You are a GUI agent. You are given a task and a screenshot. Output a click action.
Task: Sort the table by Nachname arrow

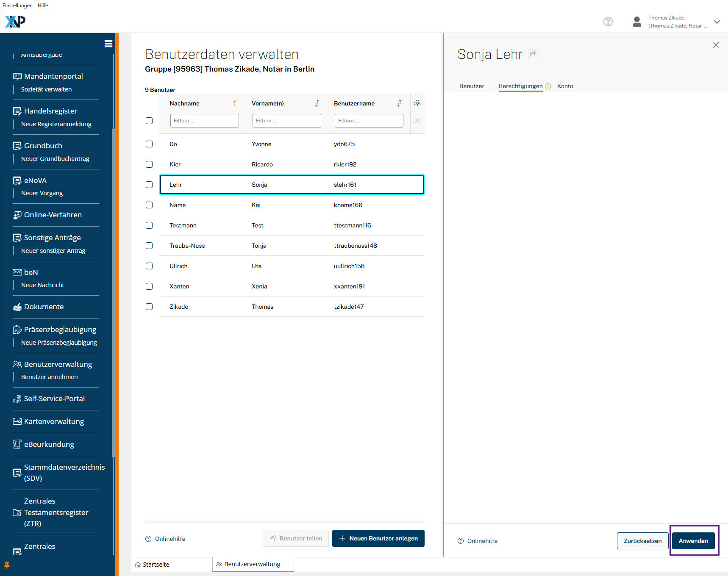coord(234,103)
